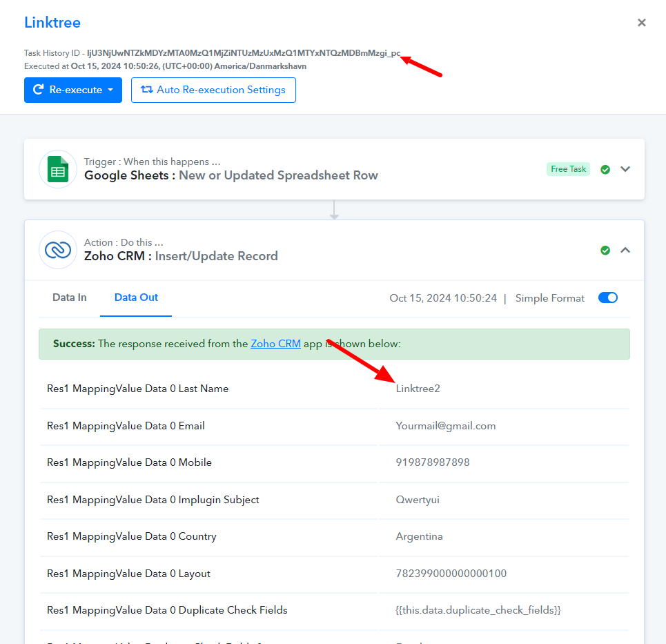Screen dimensions: 666x644
Task: Collapse the Zoho CRM action step
Action: [x=625, y=250]
